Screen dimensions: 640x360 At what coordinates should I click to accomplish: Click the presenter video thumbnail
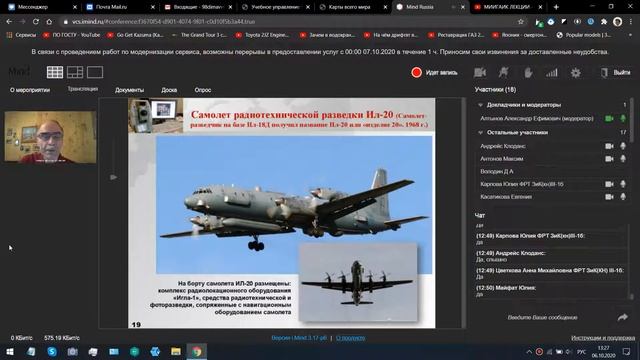(51, 137)
